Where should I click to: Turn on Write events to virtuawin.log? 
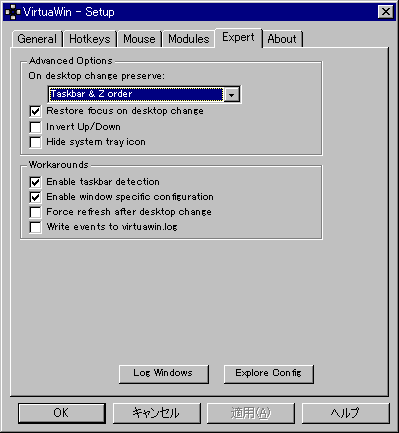[x=35, y=227]
